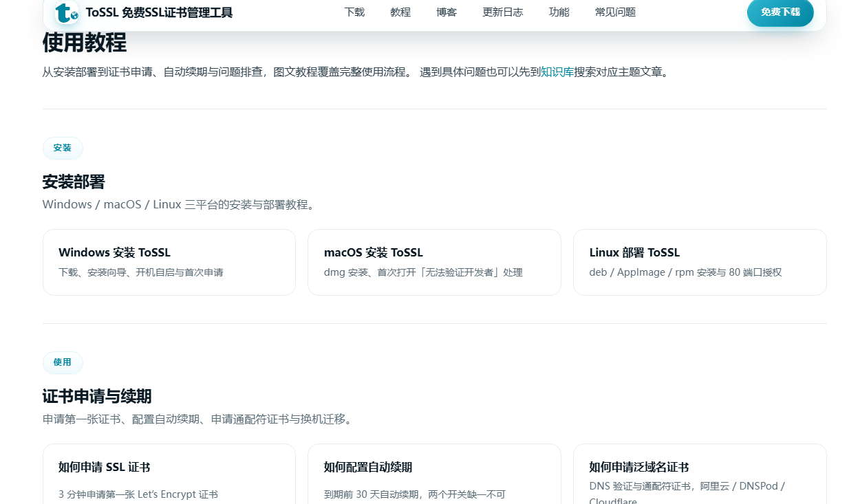Screen dimensions: 858x504
Task: Go to the 下载 nav item
Action: click(x=354, y=12)
